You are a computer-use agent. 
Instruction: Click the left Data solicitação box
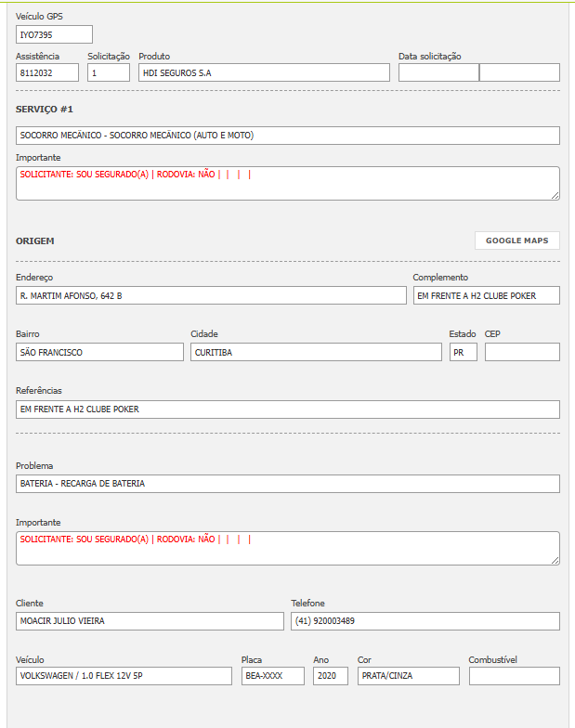[438, 72]
